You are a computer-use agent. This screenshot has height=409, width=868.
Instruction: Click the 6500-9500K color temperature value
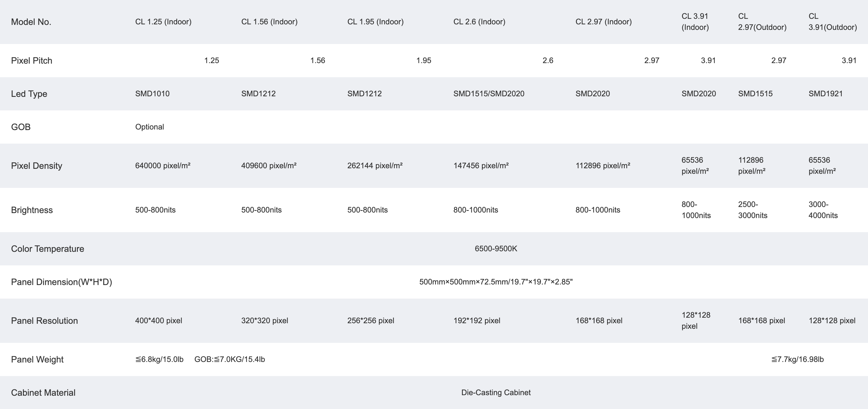(496, 248)
